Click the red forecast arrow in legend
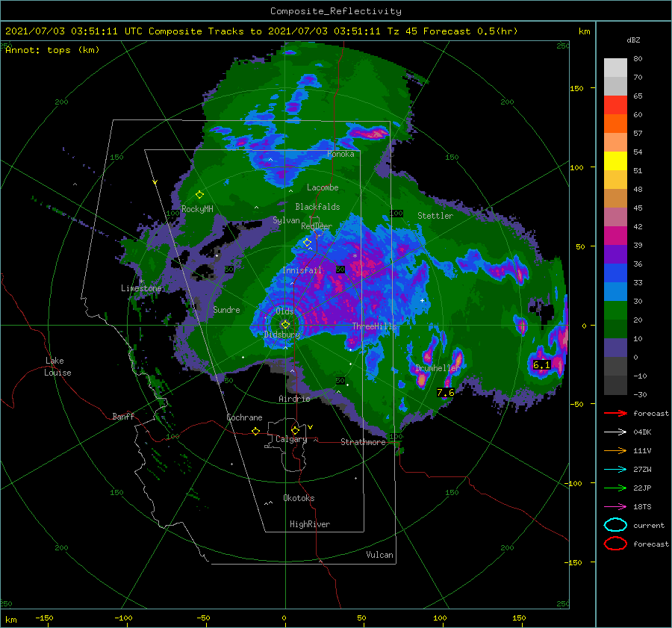Screen dimensions: 672x628 (x=615, y=413)
